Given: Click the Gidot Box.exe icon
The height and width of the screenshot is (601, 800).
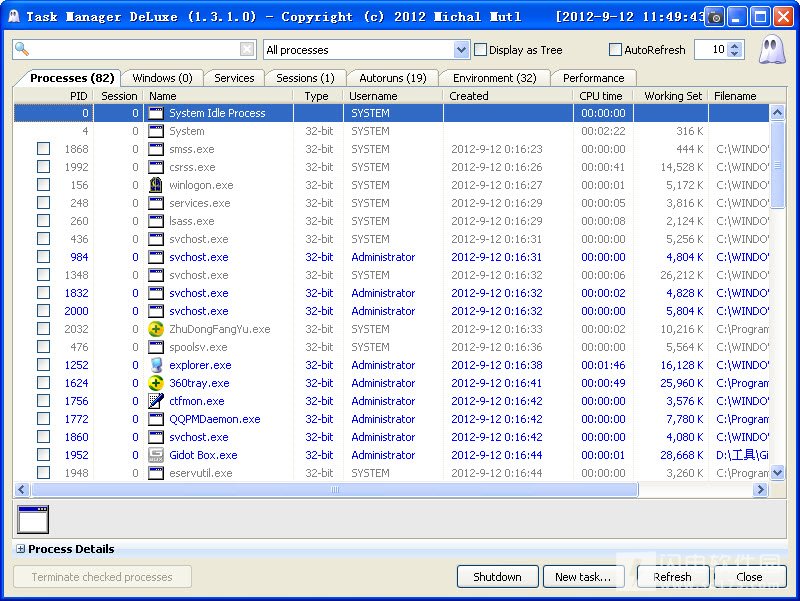Looking at the screenshot, I should pyautogui.click(x=156, y=455).
